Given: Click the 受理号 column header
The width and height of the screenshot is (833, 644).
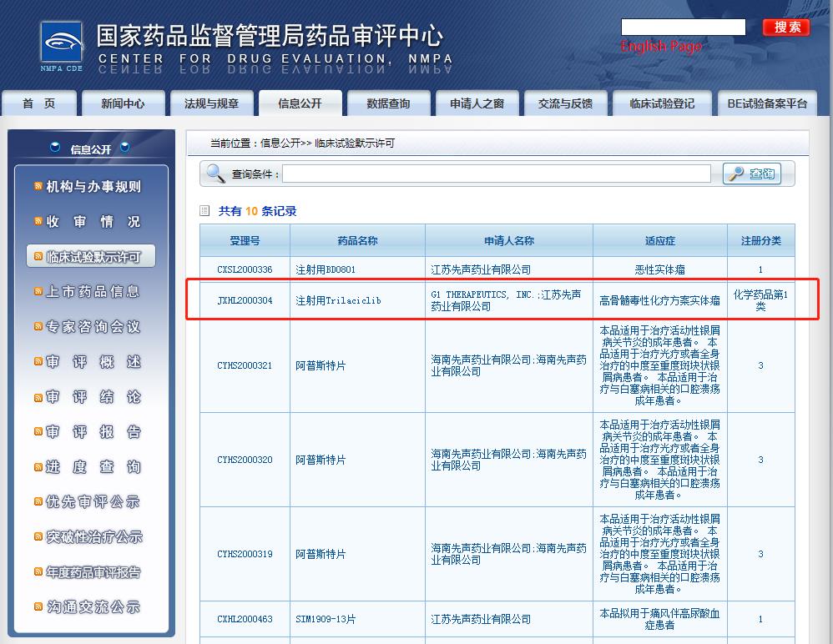Looking at the screenshot, I should [245, 240].
